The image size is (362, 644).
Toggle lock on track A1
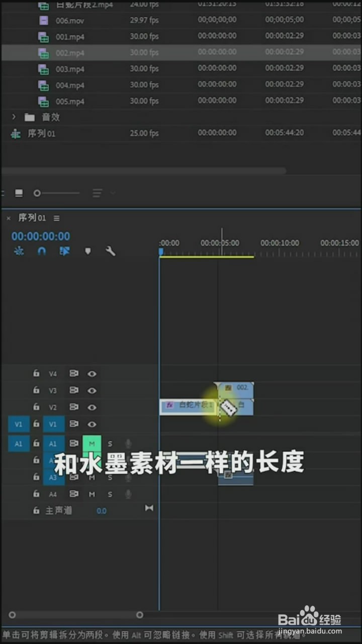pyautogui.click(x=36, y=443)
